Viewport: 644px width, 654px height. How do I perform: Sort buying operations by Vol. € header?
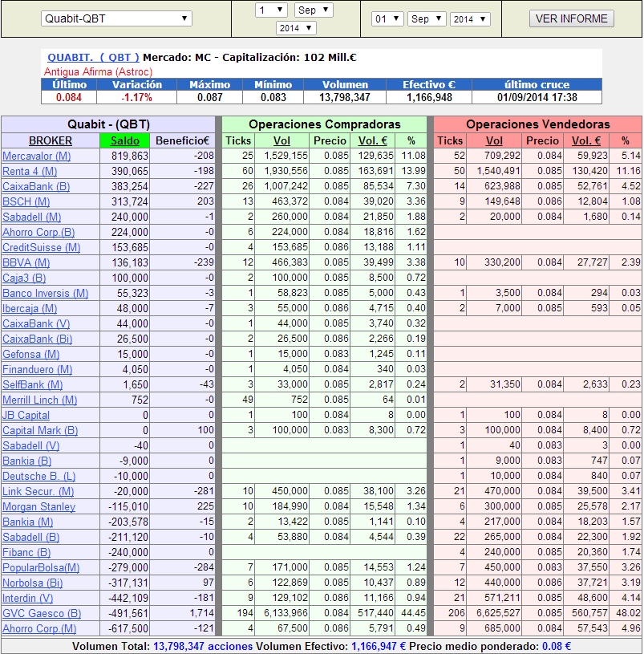tap(373, 140)
